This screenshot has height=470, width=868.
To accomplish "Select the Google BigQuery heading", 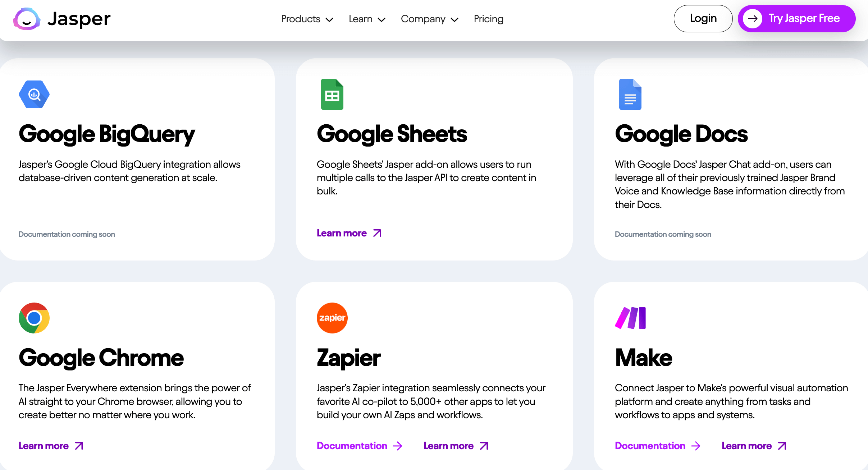I will tap(107, 134).
